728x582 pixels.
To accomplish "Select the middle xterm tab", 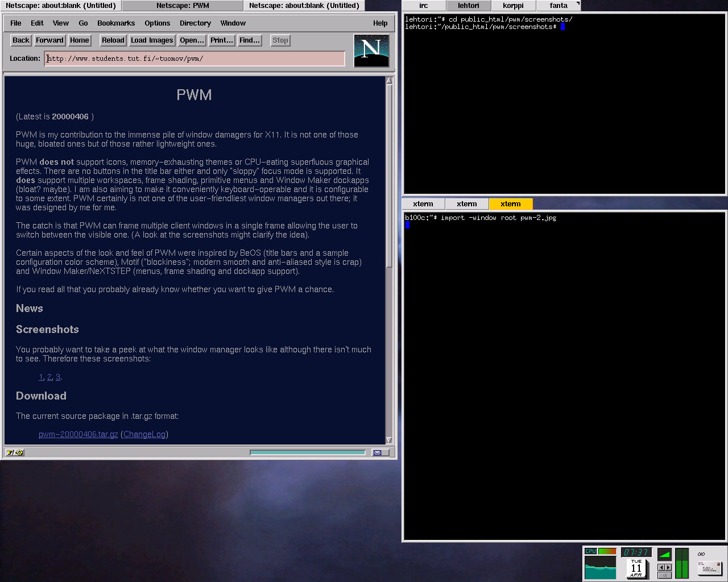I will coord(467,204).
